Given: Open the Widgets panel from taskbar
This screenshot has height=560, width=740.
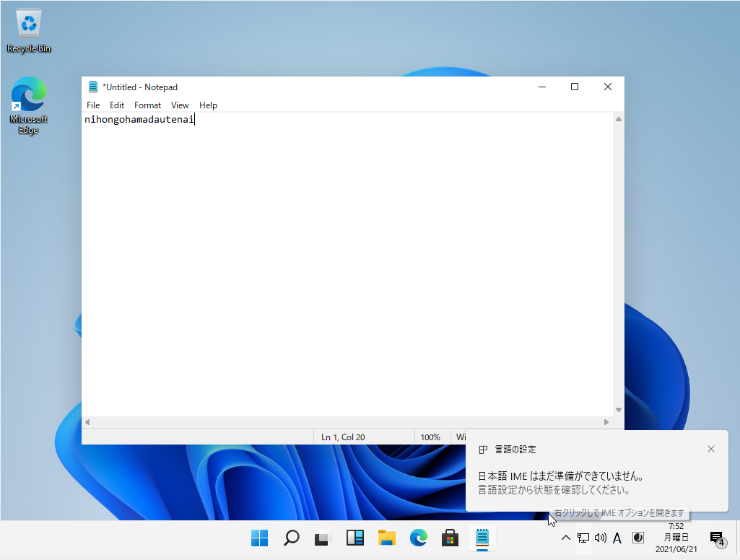Looking at the screenshot, I should click(x=354, y=538).
